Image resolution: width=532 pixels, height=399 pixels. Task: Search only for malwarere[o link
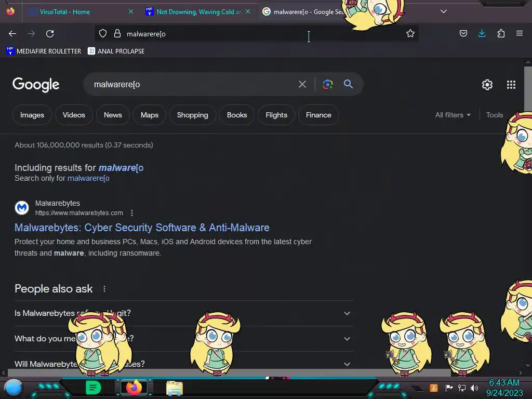click(88, 178)
